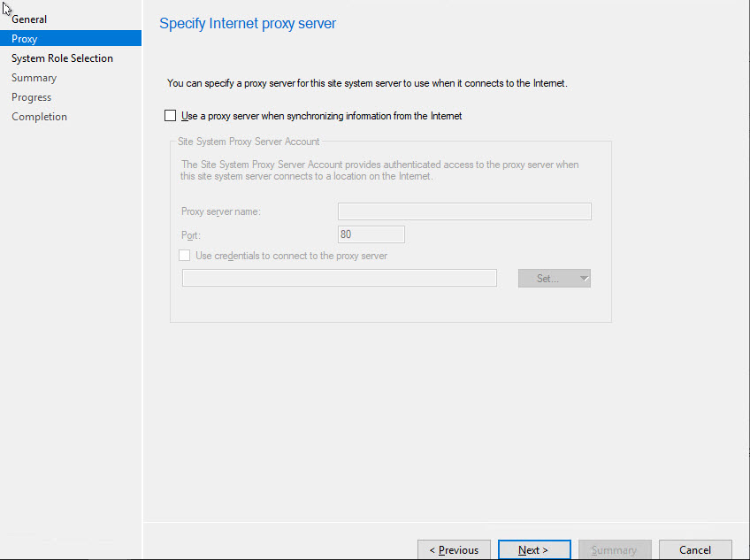Click the proxy credentials account text box
This screenshot has height=560, width=750.
tap(339, 278)
